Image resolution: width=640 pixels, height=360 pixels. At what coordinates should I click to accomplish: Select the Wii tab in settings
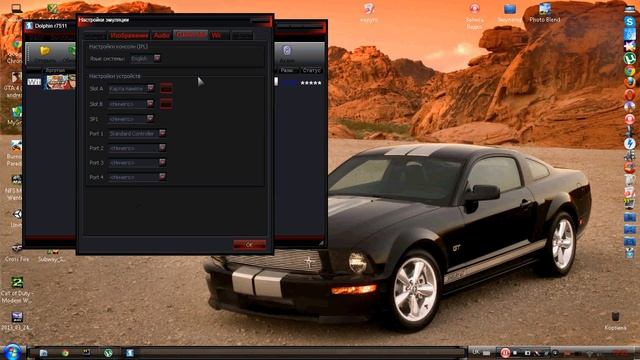[218, 36]
